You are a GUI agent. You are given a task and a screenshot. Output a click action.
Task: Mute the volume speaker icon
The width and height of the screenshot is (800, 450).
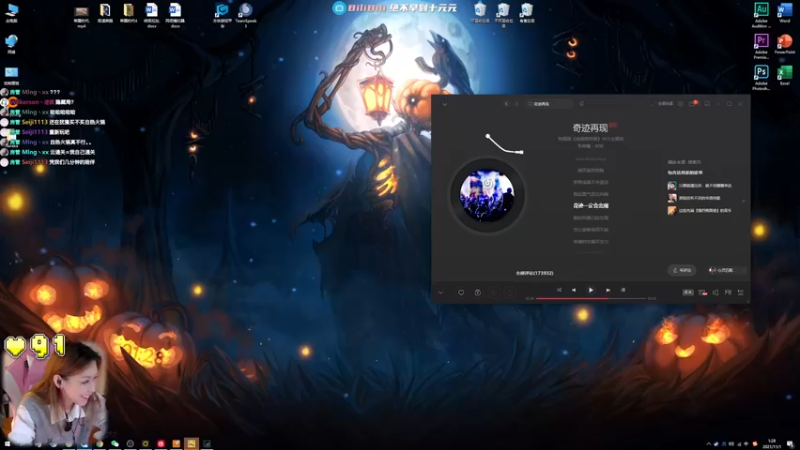[x=715, y=292]
